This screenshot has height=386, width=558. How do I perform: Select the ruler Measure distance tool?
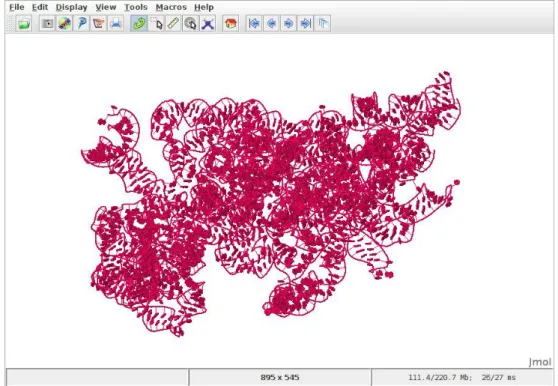click(x=173, y=24)
